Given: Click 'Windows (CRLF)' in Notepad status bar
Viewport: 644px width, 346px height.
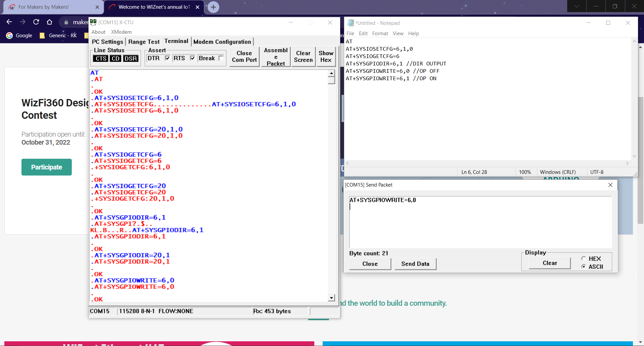Looking at the screenshot, I should pyautogui.click(x=558, y=172).
